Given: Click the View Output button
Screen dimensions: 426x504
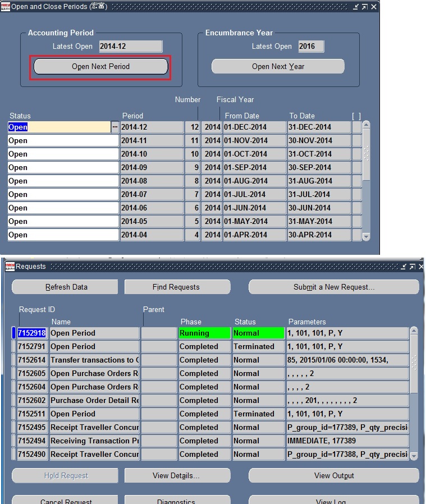Looking at the screenshot, I should [x=333, y=476].
